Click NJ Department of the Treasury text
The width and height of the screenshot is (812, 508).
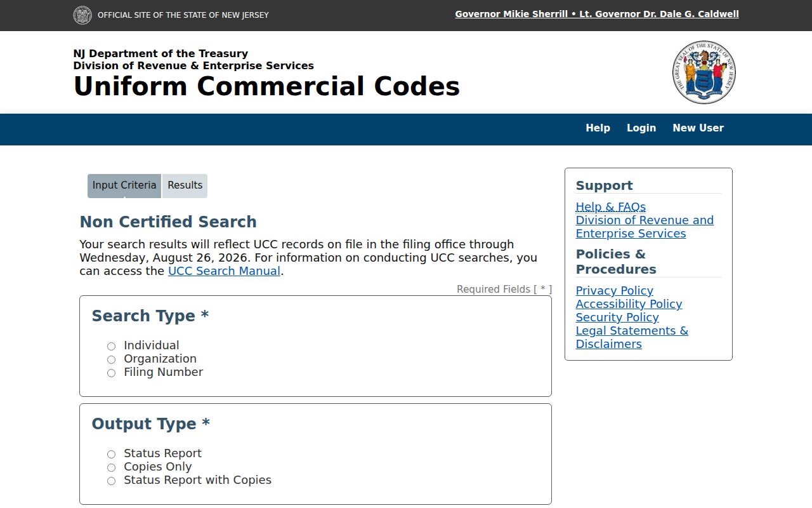(160, 54)
